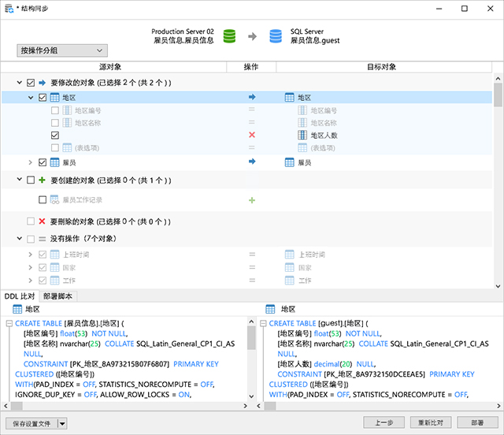Toggle the source (表选项) checkbox
Image resolution: width=504 pixels, height=435 pixels.
[55, 147]
